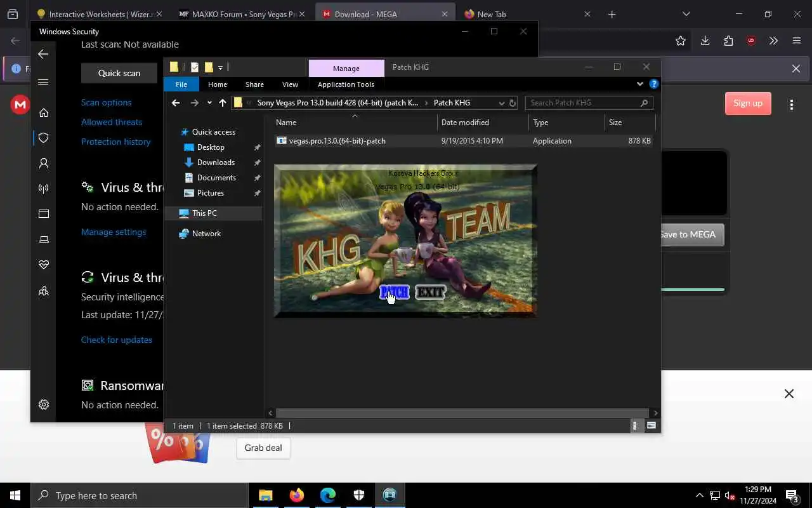This screenshot has width=812, height=508.
Task: Open Device performance & health heart icon
Action: click(44, 265)
